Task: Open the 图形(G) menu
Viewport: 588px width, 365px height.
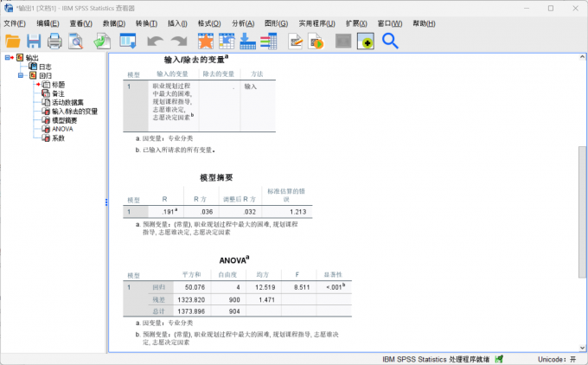Action: pyautogui.click(x=277, y=23)
